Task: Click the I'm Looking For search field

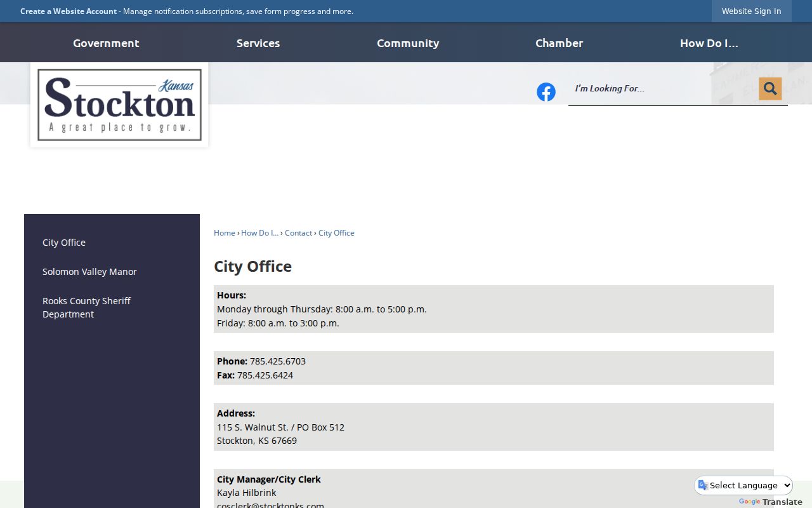Action: pos(663,89)
